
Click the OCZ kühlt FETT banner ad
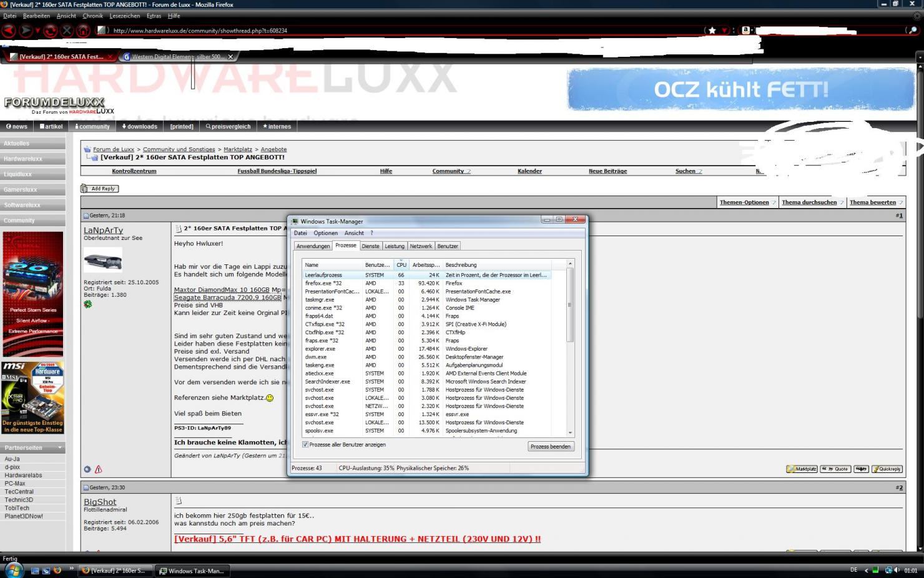pyautogui.click(x=741, y=89)
